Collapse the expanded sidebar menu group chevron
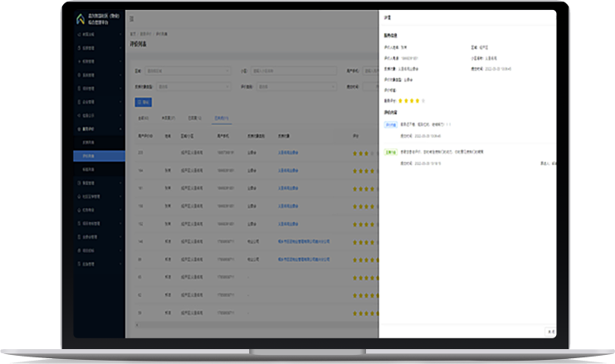 point(120,129)
